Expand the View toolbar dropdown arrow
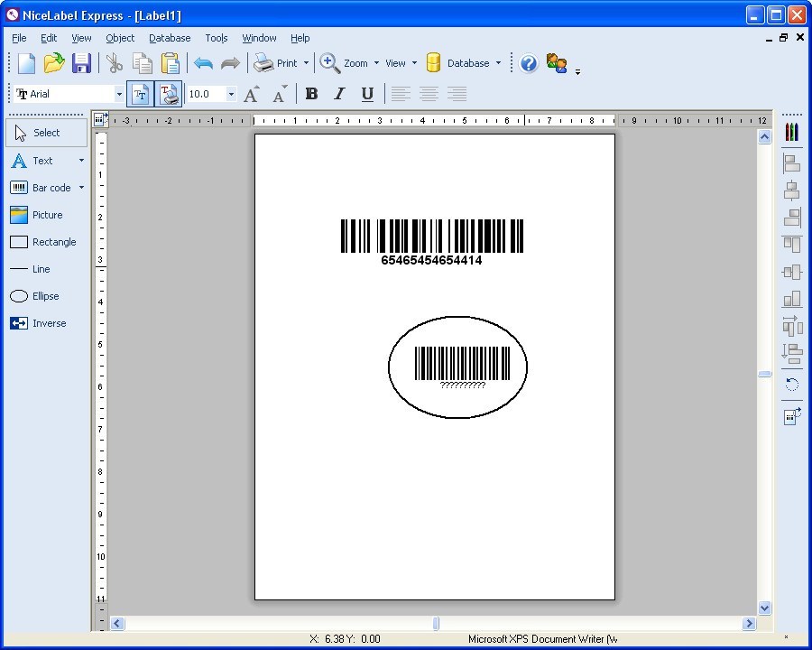The height and width of the screenshot is (650, 812). tap(414, 63)
